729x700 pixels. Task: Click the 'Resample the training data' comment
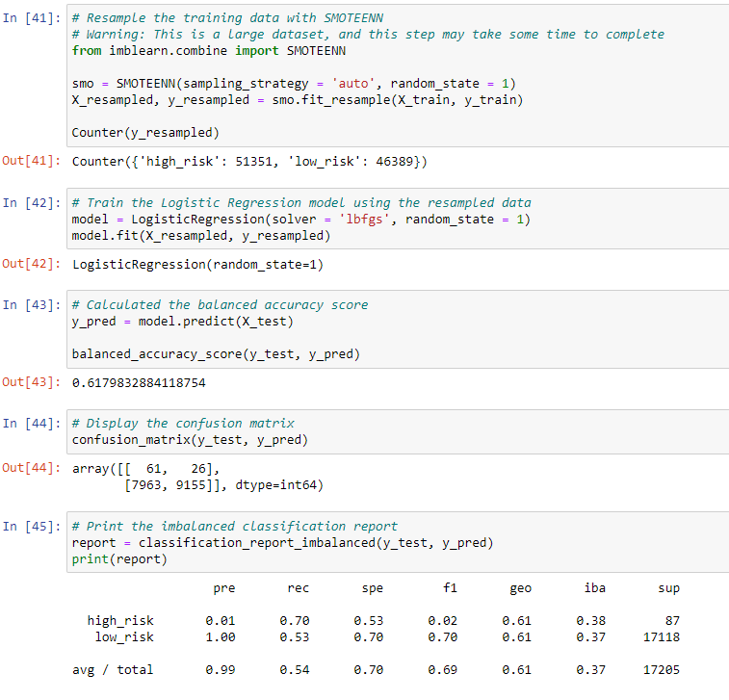click(227, 18)
